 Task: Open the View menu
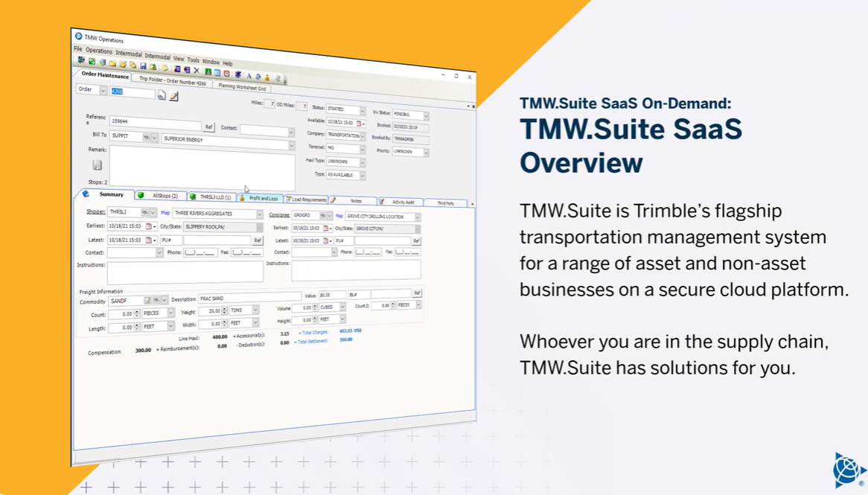pos(178,58)
